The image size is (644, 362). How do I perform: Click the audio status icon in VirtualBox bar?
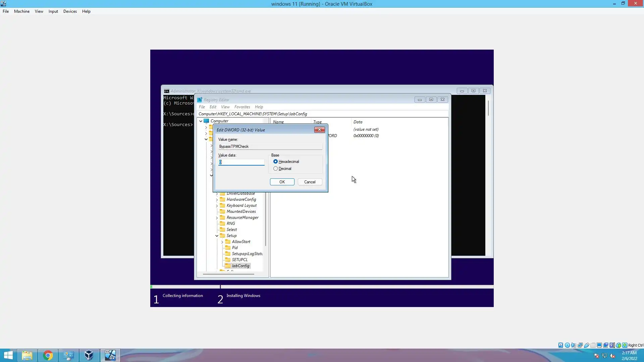574,345
